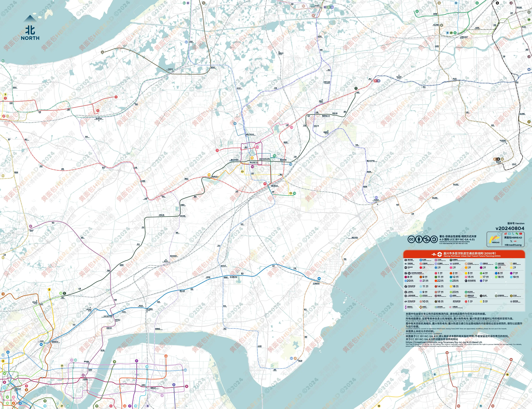Click the T2 badge at the line's north end
The height and width of the screenshot is (409, 532).
pos(235,124)
